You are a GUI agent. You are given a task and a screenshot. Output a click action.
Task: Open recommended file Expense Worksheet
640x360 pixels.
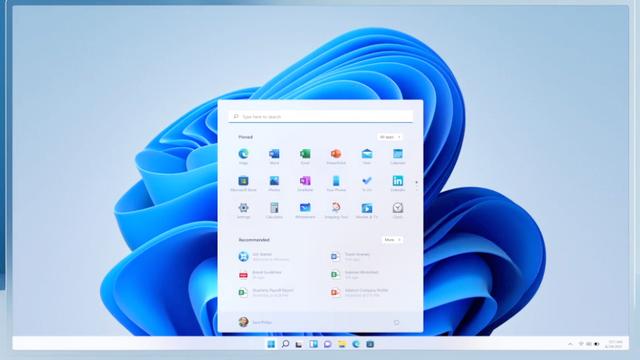point(354,274)
